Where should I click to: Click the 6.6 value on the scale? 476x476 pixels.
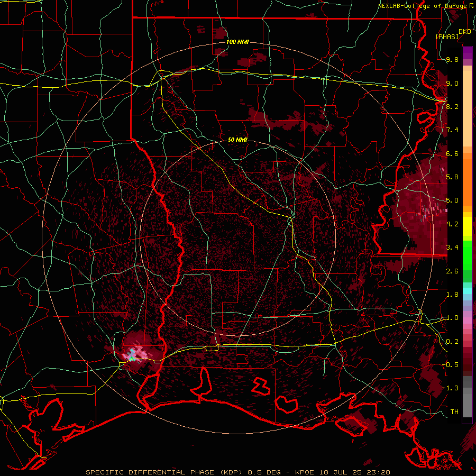[452, 153]
